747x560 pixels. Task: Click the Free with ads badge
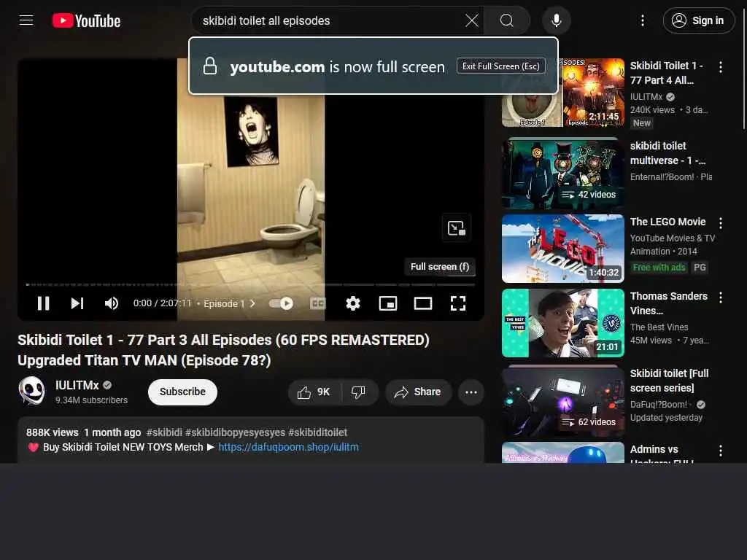659,267
